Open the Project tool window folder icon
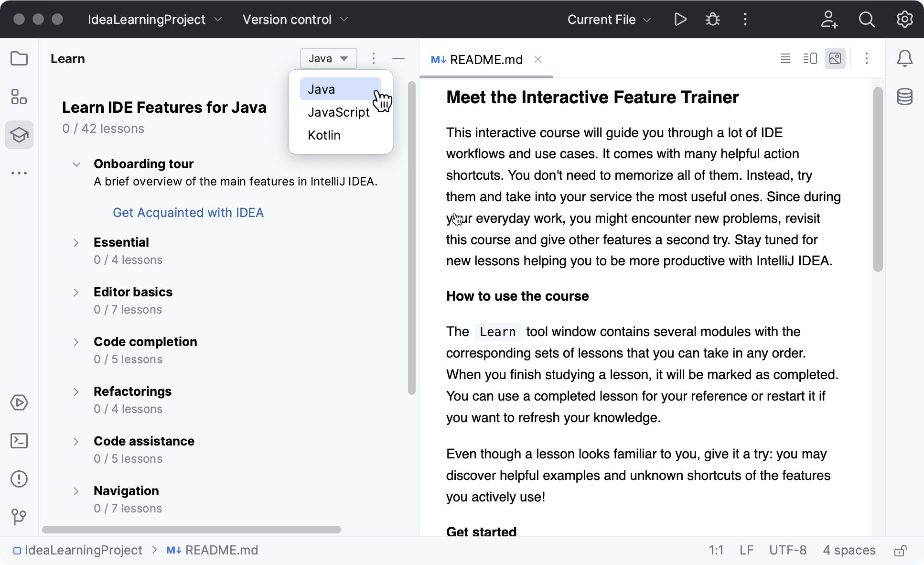 pyautogui.click(x=19, y=59)
